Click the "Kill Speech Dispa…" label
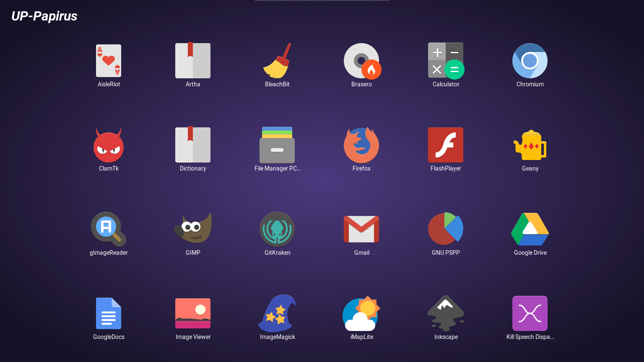Viewport: 644px width, 362px height. point(530,337)
